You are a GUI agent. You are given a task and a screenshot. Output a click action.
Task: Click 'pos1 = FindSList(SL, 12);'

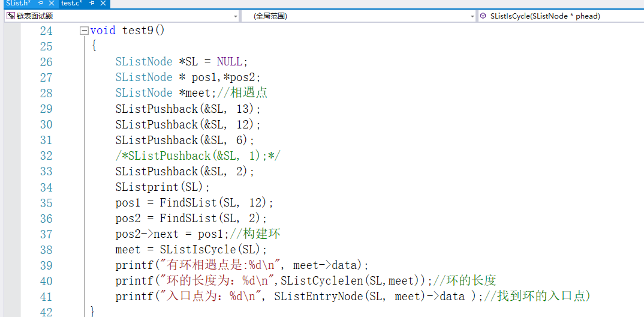[194, 203]
